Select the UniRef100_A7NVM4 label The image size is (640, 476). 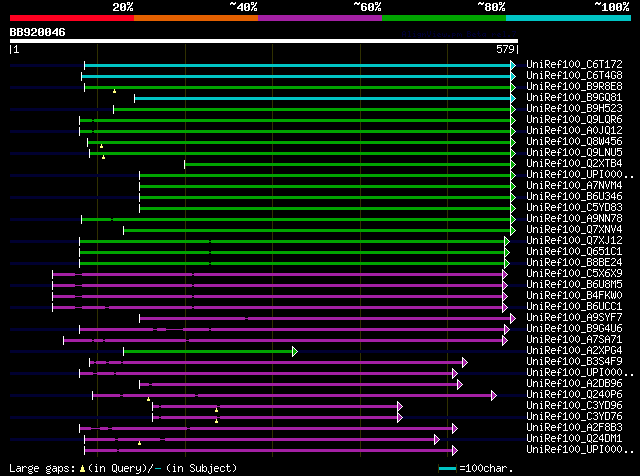pyautogui.click(x=574, y=186)
